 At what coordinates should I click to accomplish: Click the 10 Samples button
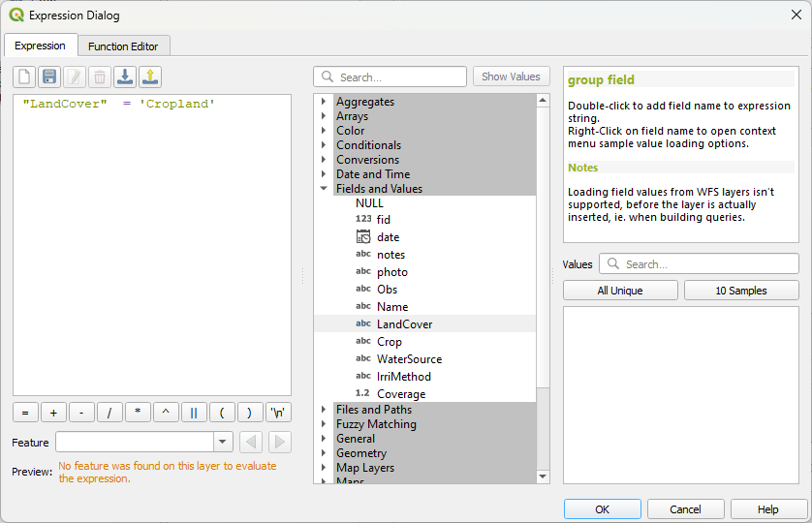point(740,291)
